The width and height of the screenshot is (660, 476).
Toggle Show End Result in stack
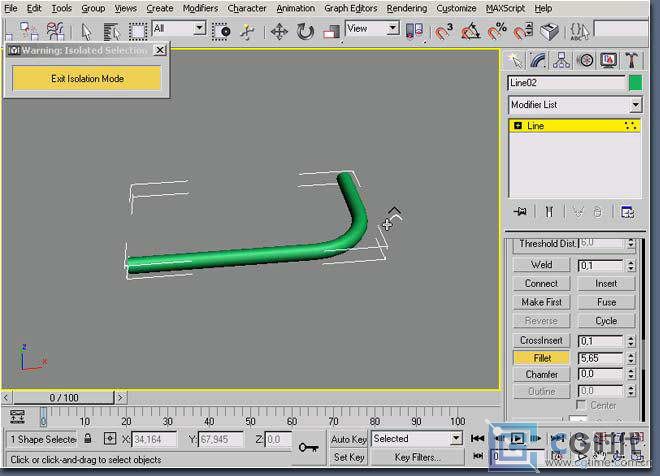click(x=549, y=212)
